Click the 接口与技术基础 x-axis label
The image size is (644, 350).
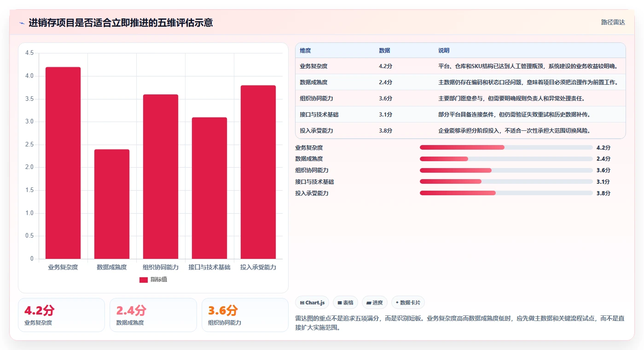pos(209,267)
